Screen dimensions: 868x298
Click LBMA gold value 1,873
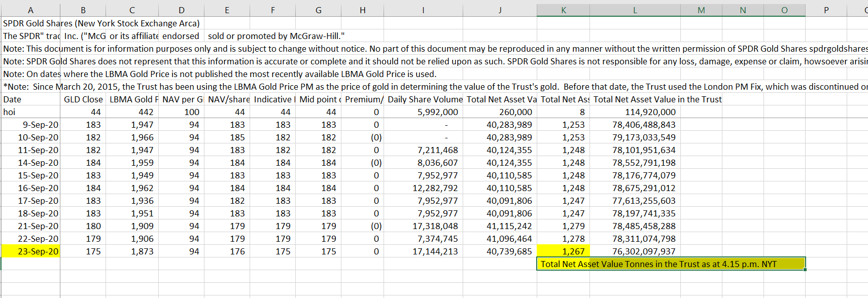coord(132,251)
